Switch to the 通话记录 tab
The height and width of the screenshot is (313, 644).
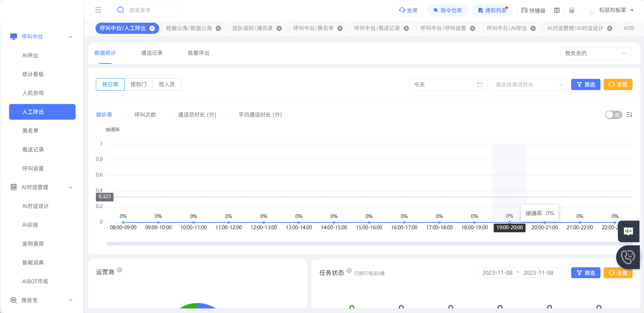(x=152, y=53)
